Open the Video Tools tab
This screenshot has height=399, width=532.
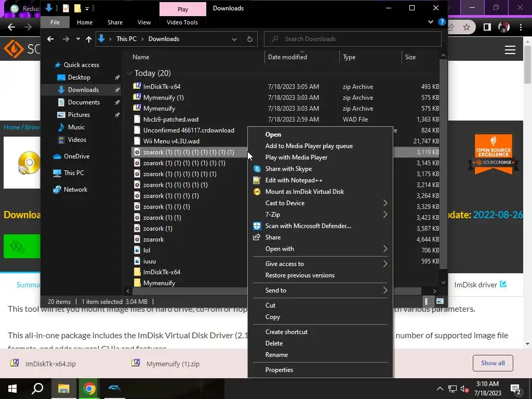coord(182,22)
